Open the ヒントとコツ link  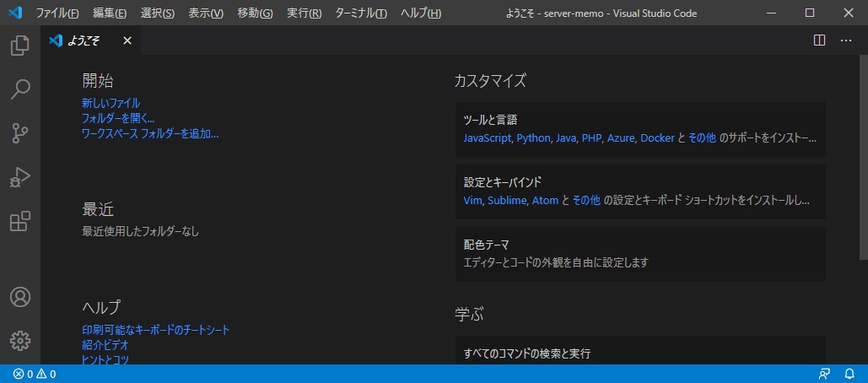tap(105, 359)
